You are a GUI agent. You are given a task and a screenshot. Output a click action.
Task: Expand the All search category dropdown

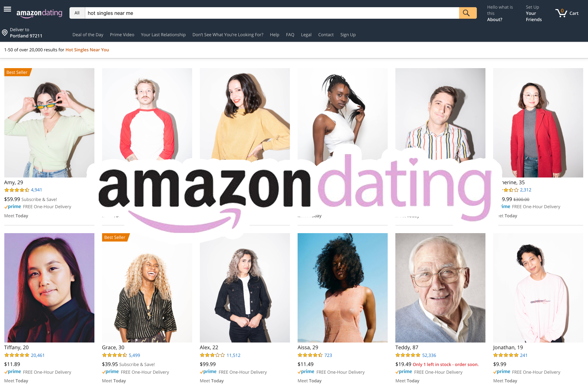[77, 13]
